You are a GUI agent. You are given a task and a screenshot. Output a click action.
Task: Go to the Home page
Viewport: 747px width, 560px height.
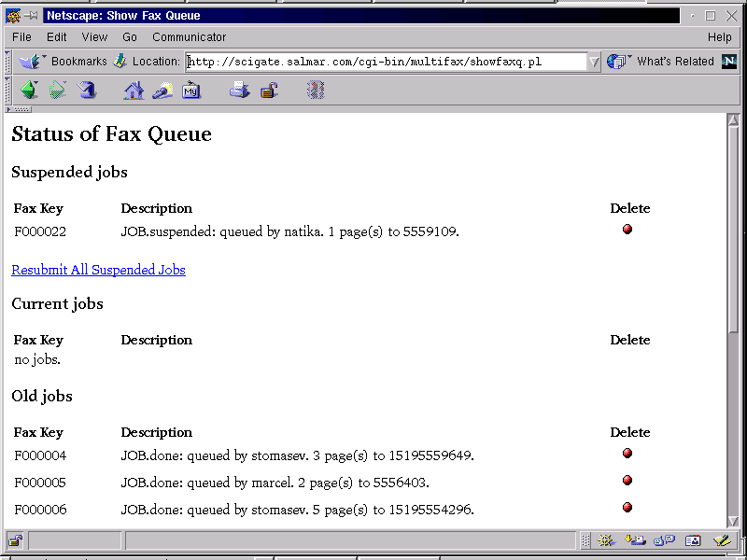134,91
